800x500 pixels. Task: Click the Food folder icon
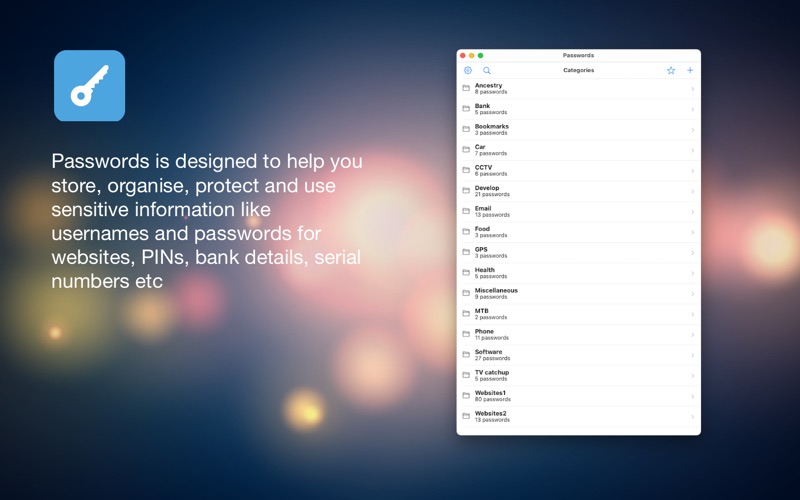pos(466,231)
